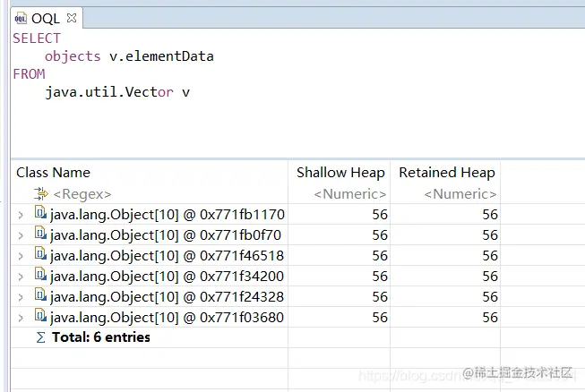Click Retained Heap value of 0x771f03680 row
585x392 pixels.
[x=490, y=318]
